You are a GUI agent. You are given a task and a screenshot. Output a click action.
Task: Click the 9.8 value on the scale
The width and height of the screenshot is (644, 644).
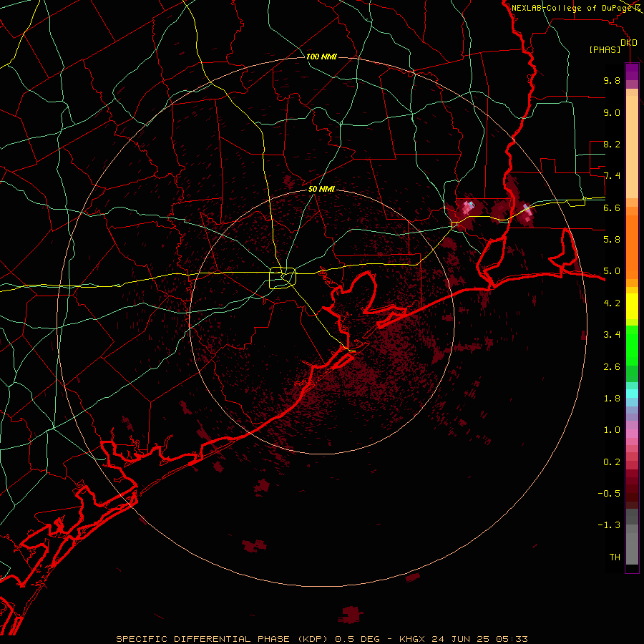coord(612,80)
